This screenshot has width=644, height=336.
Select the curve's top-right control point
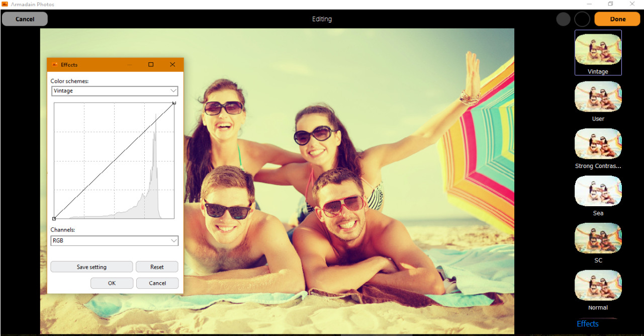[174, 103]
